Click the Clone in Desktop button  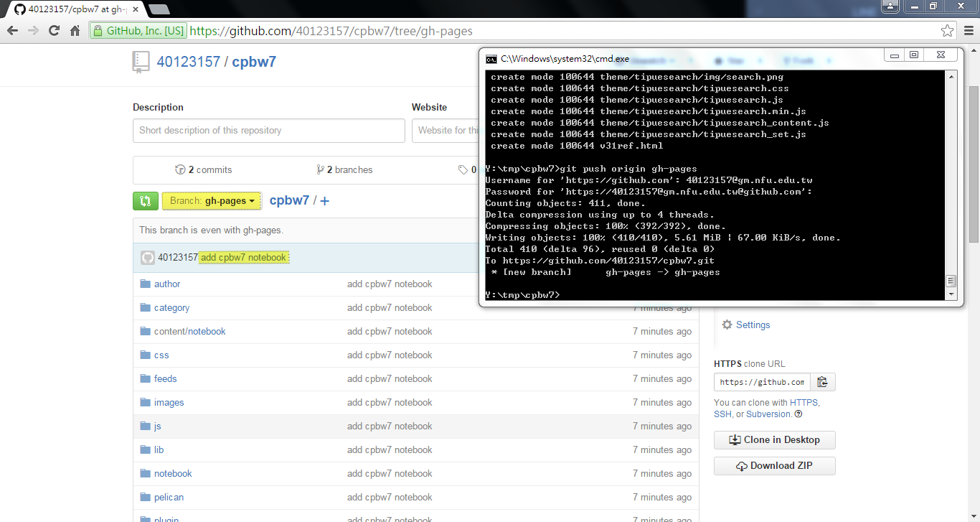pos(775,440)
